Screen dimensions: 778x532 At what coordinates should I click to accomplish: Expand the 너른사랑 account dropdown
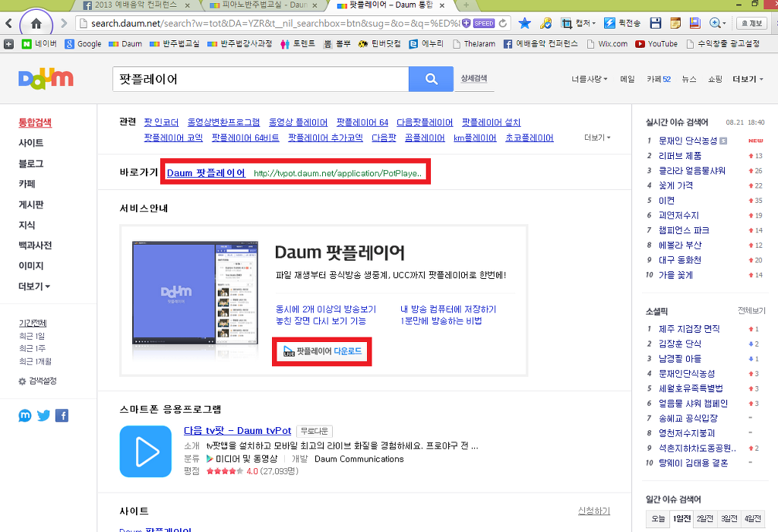point(589,79)
